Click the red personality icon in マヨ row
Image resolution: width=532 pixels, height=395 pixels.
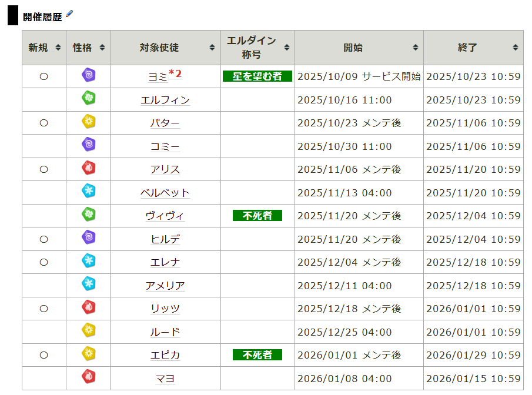click(88, 377)
